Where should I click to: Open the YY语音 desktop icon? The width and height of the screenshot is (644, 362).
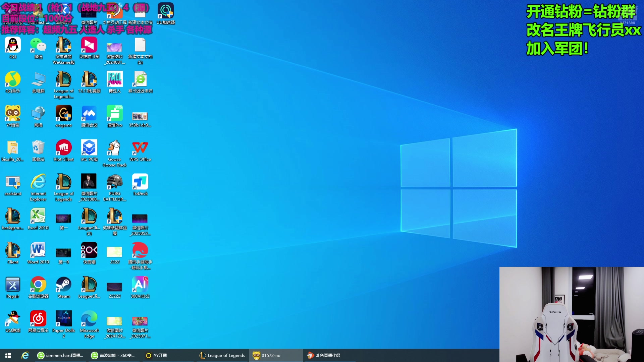click(x=13, y=116)
